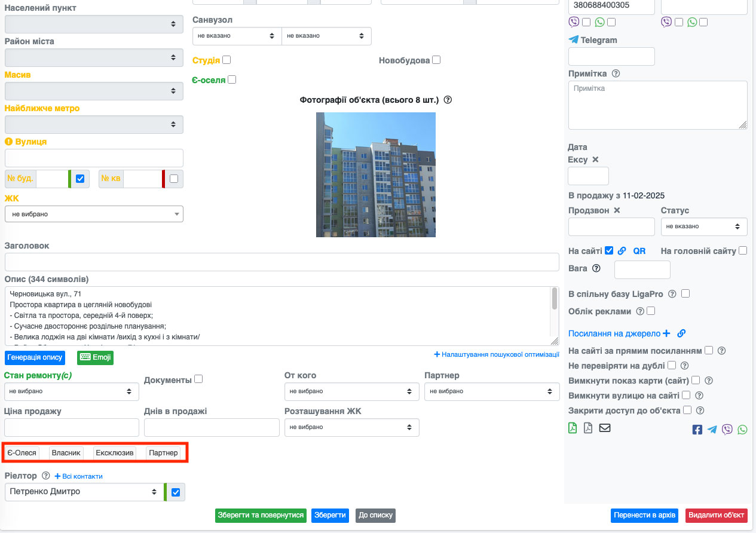The width and height of the screenshot is (756, 533).
Task: Click the scrollbar in the Опис text area
Action: tap(555, 299)
